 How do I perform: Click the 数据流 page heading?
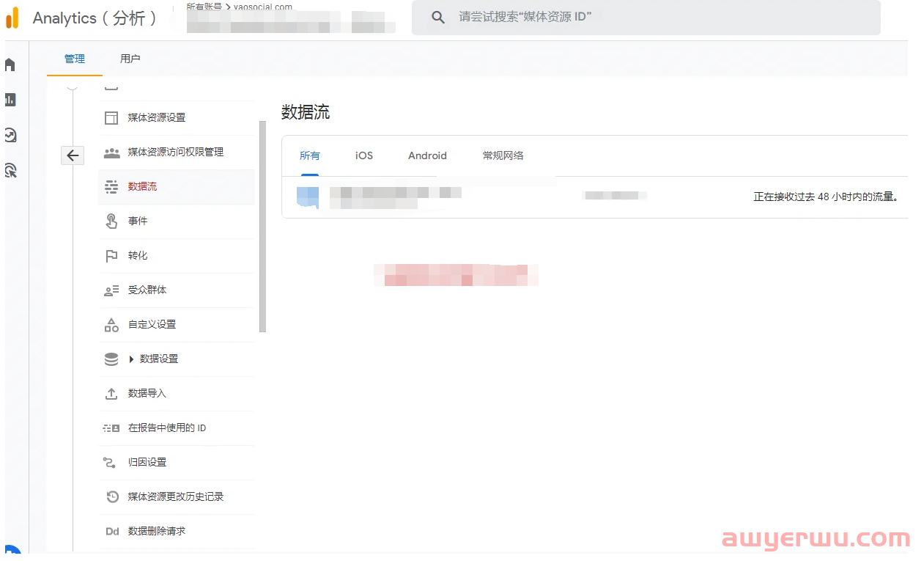click(306, 112)
